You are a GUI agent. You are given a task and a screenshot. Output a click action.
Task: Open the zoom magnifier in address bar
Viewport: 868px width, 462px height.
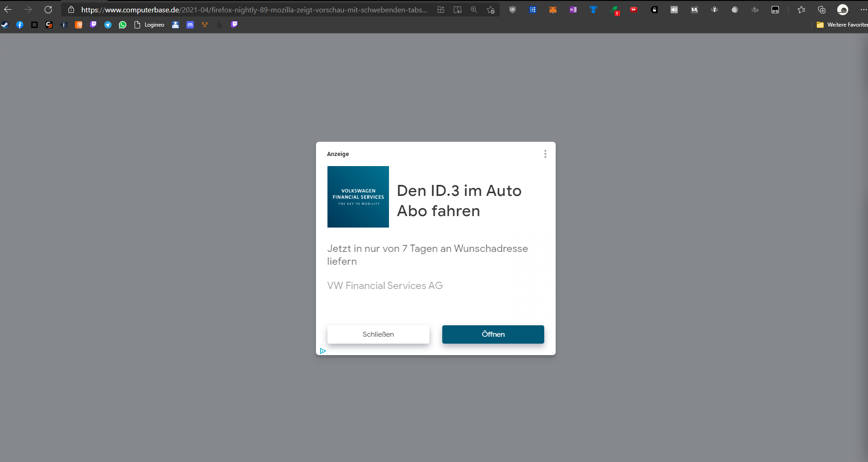(x=474, y=10)
